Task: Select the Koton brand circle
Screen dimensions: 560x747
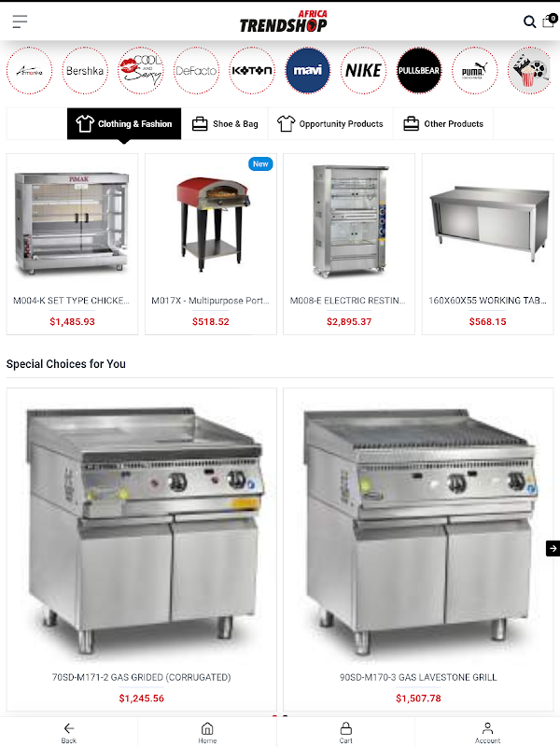Action: pyautogui.click(x=252, y=71)
